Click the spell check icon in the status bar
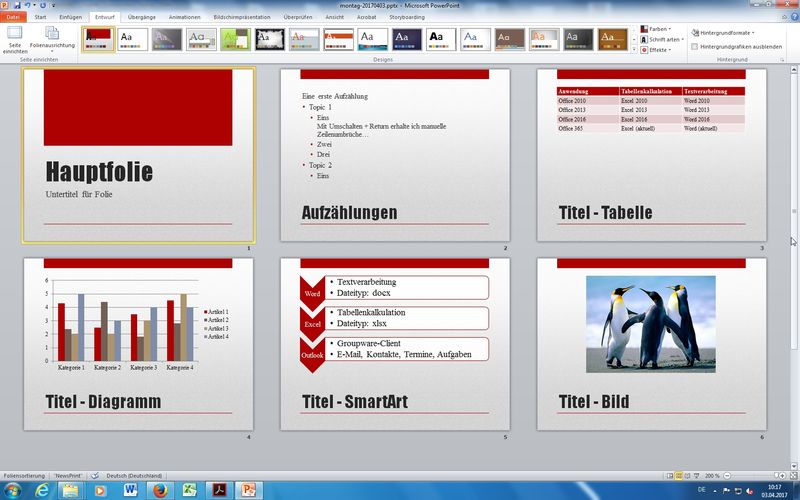This screenshot has width=800, height=500. [x=95, y=476]
